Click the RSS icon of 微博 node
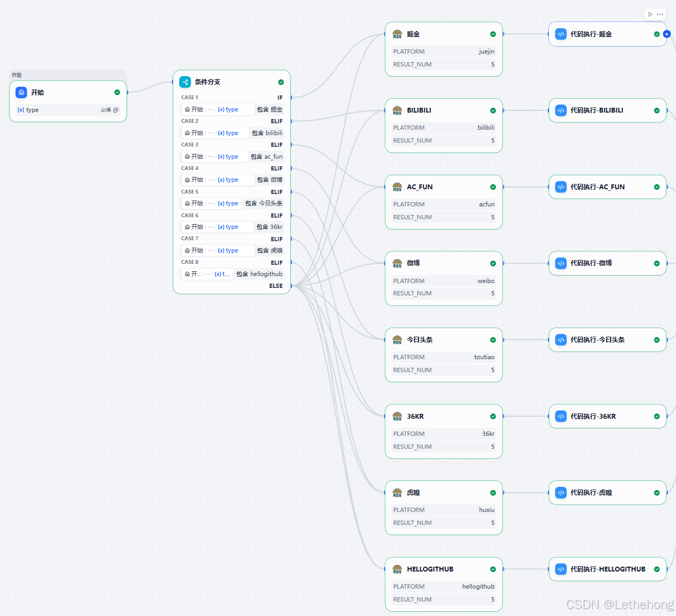The width and height of the screenshot is (676, 616). [397, 263]
